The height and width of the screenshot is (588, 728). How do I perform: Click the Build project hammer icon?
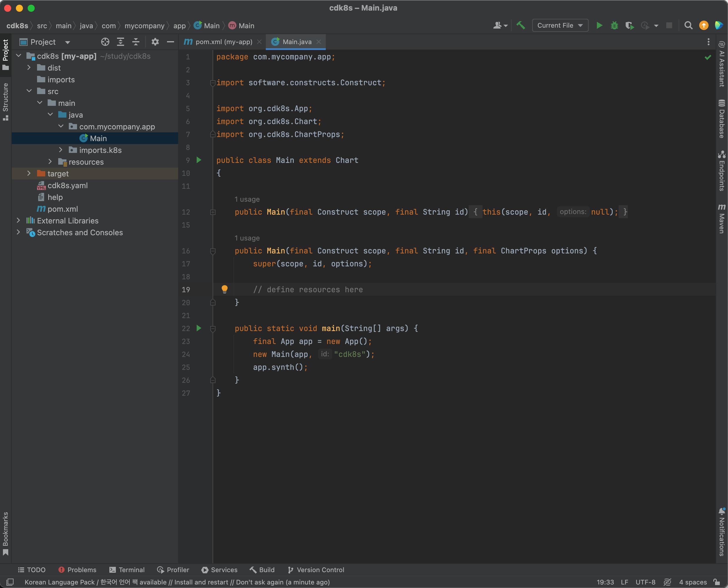point(520,25)
